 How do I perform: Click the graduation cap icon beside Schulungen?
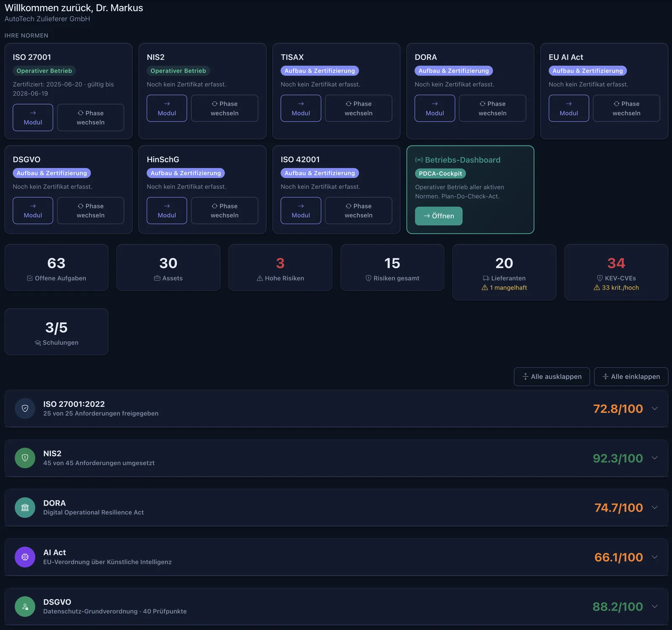click(38, 343)
